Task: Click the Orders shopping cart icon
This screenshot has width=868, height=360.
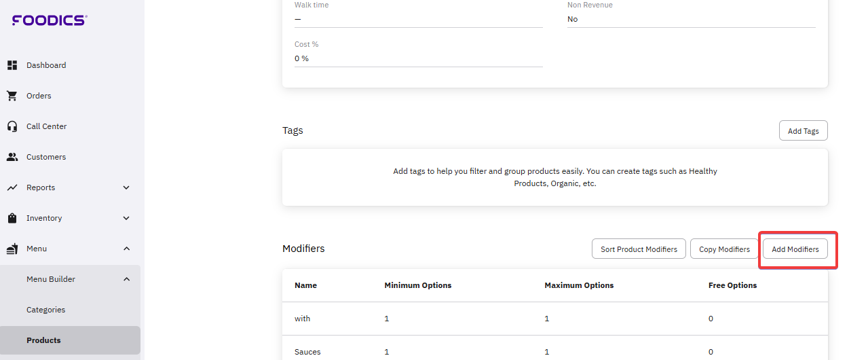Action: click(x=12, y=96)
